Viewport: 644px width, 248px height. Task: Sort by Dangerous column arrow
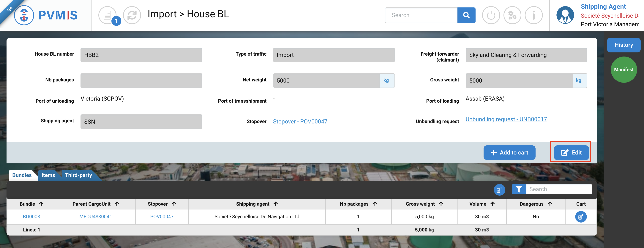(550, 204)
